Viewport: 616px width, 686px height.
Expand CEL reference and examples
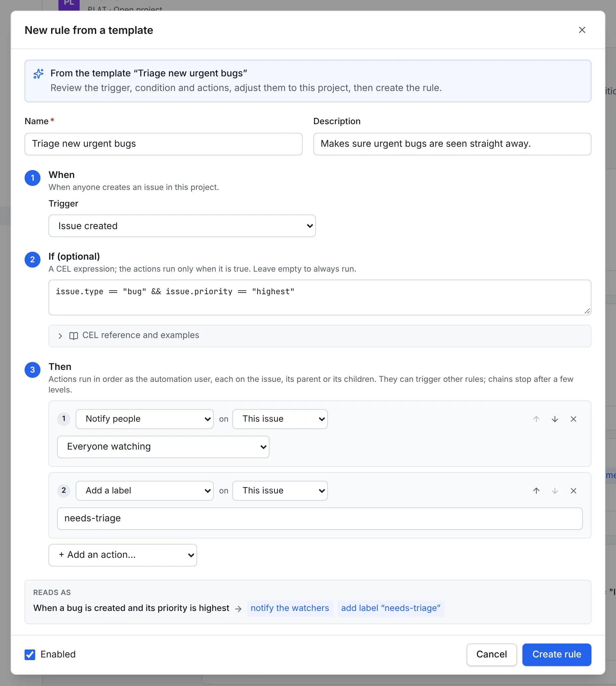pyautogui.click(x=320, y=336)
